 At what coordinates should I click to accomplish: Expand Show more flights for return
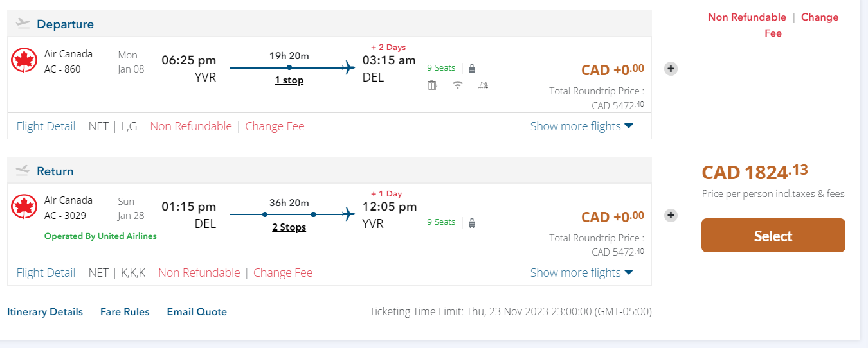tap(581, 273)
